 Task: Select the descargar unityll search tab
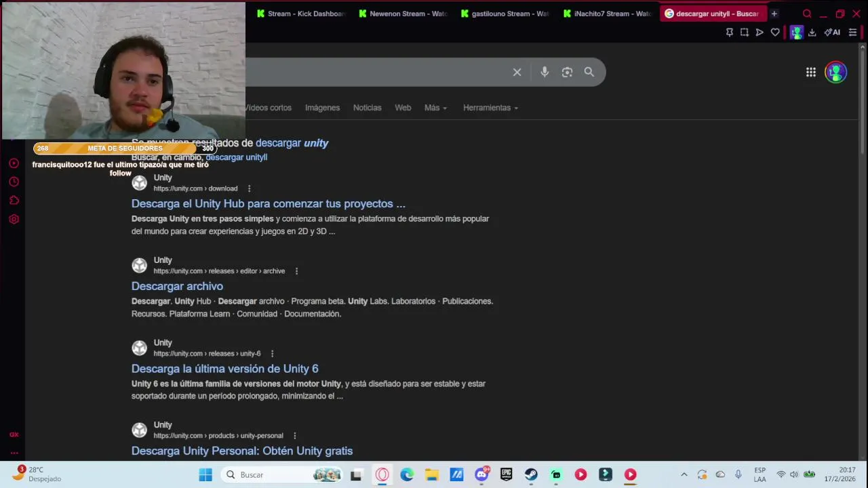(712, 14)
